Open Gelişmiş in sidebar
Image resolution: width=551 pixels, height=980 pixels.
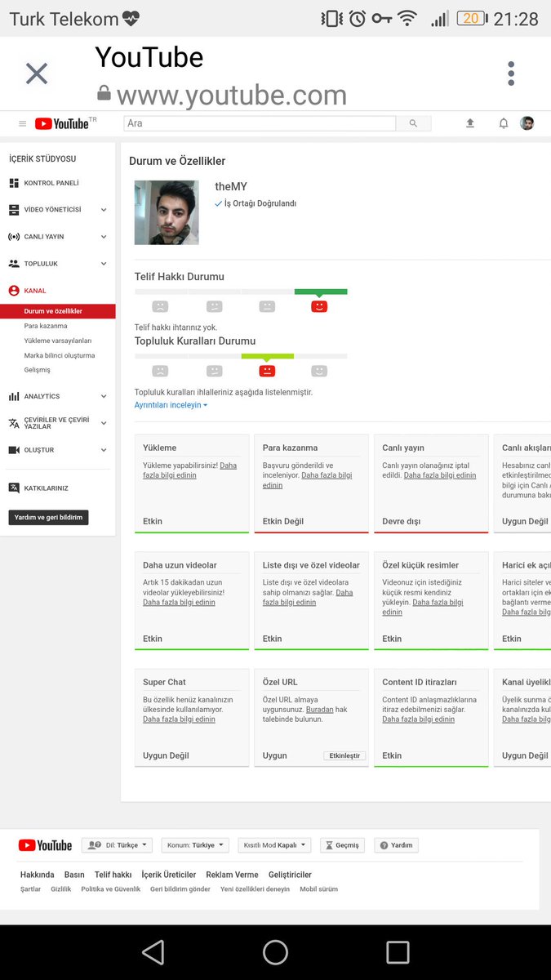point(38,370)
